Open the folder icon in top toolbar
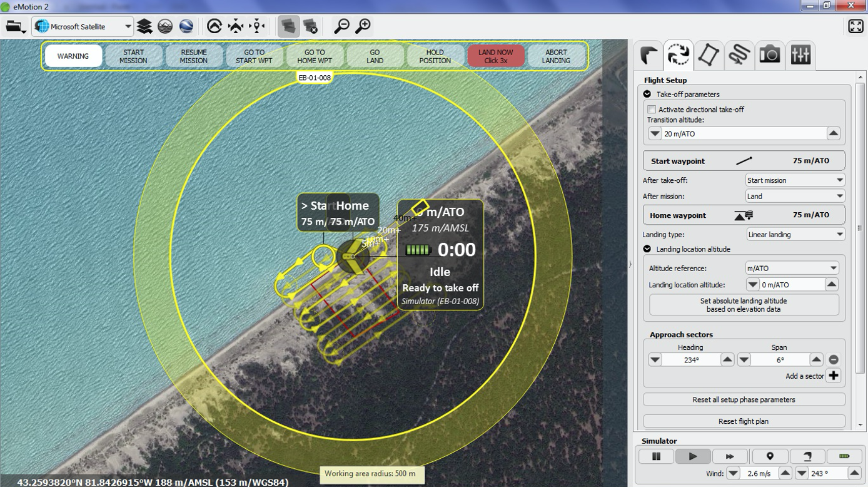The width and height of the screenshot is (868, 487). [15, 27]
